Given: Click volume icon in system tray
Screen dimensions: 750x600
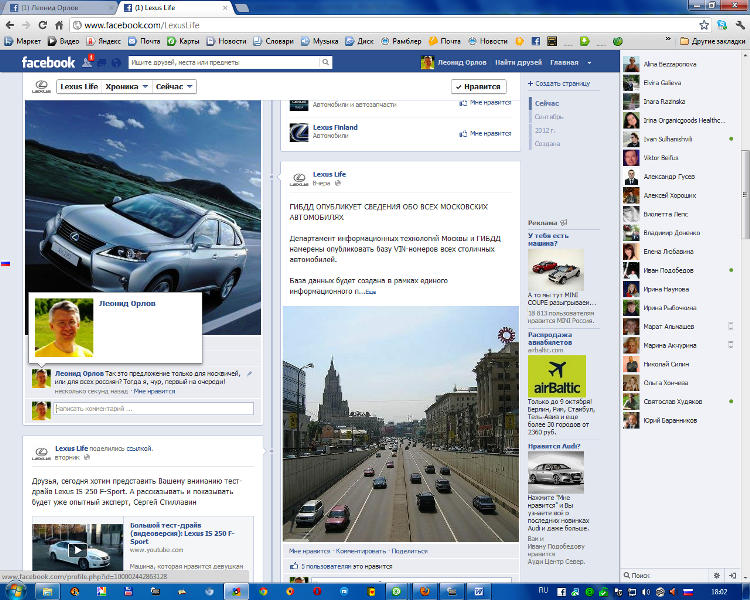Looking at the screenshot, I should click(646, 592).
